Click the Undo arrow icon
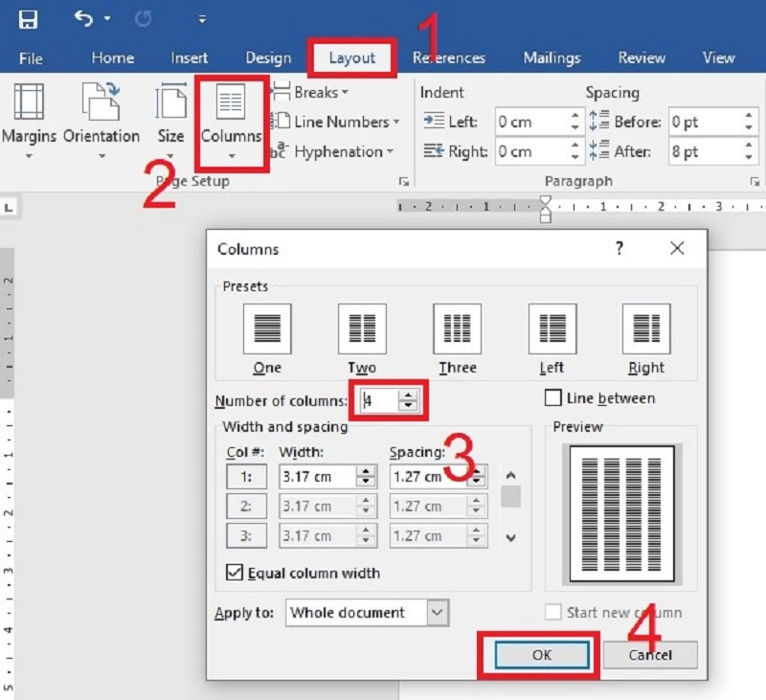This screenshot has height=700, width=766. [83, 19]
